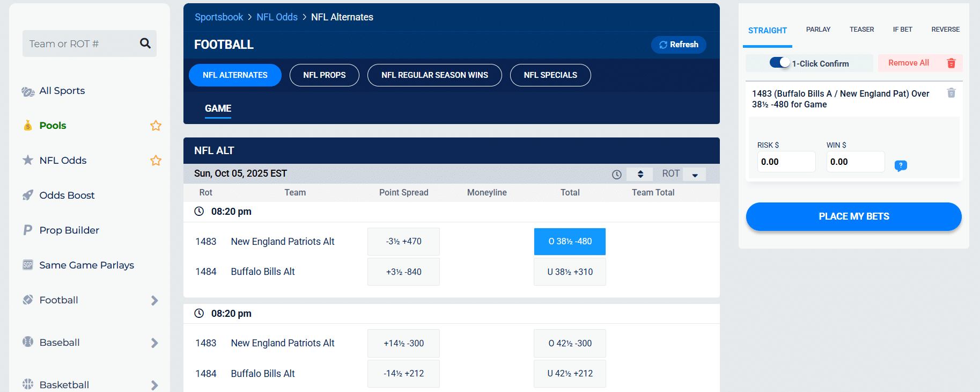Select total U 38½ +310
The height and width of the screenshot is (392, 980).
click(570, 272)
